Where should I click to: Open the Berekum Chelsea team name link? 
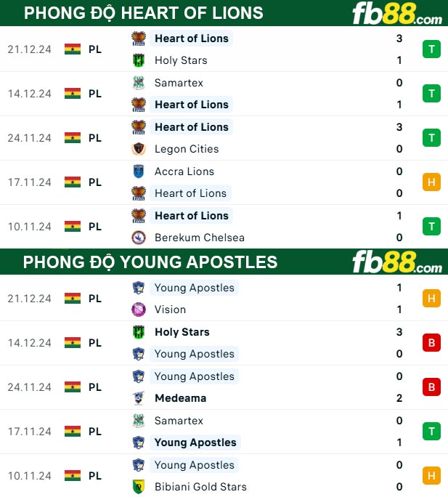[200, 238]
